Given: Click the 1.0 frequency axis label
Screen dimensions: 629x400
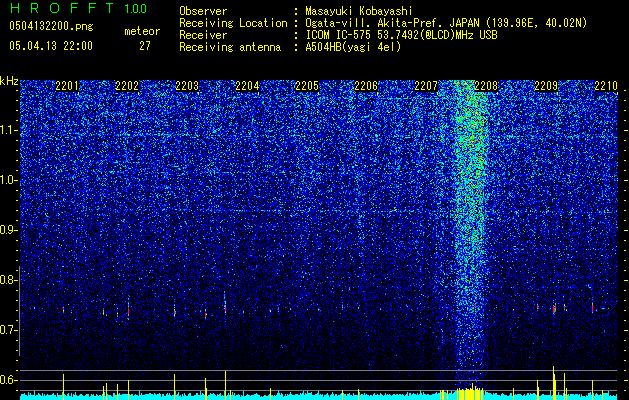Looking at the screenshot, I should [x=9, y=180].
